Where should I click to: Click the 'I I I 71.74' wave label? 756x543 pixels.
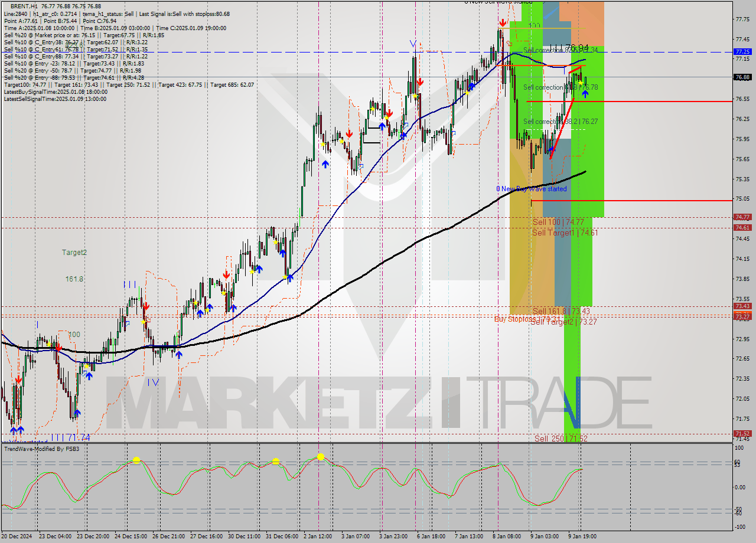(70, 437)
